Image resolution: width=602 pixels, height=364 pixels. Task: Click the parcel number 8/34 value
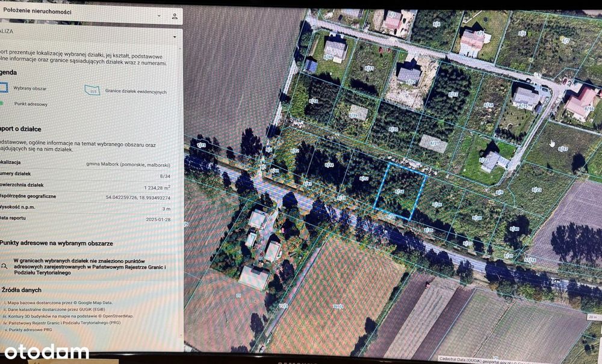tap(165, 176)
